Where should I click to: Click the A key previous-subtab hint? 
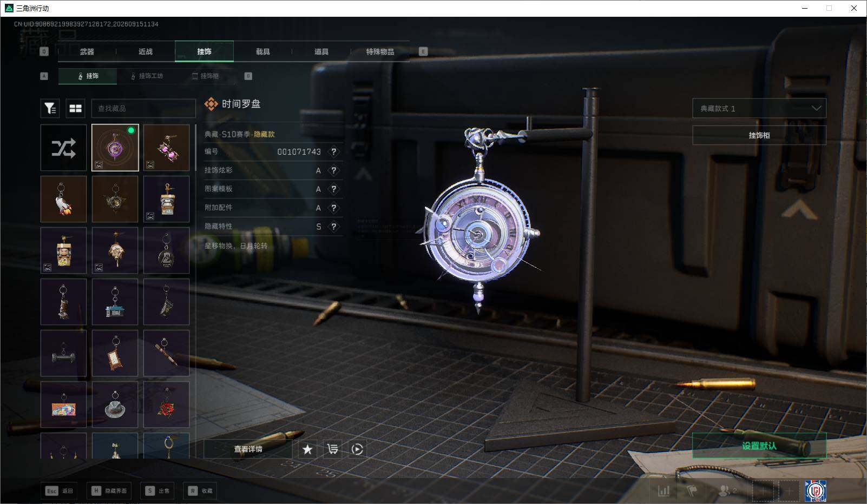[x=44, y=76]
